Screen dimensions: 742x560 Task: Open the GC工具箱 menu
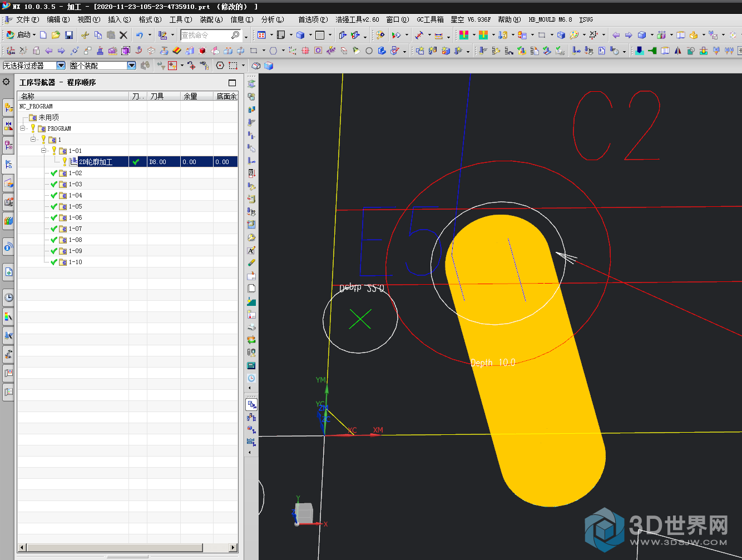430,19
